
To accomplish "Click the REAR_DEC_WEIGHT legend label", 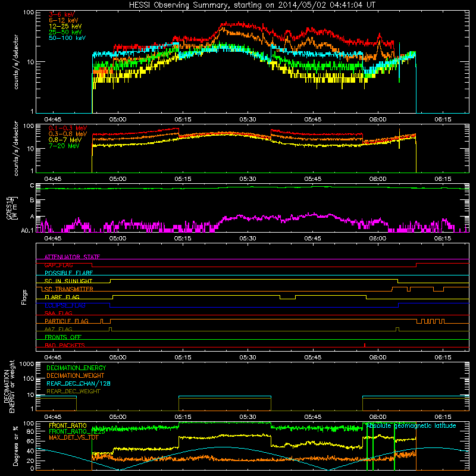I will [x=73, y=392].
